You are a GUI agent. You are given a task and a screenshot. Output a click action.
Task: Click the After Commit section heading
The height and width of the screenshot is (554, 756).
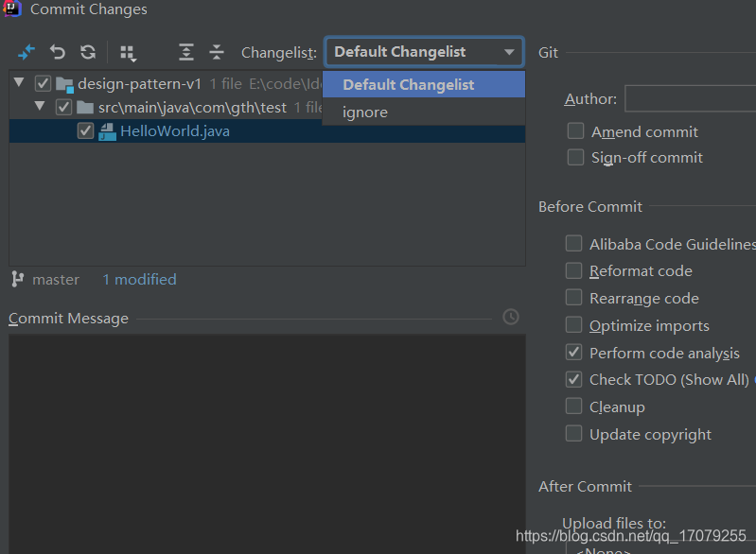point(585,487)
